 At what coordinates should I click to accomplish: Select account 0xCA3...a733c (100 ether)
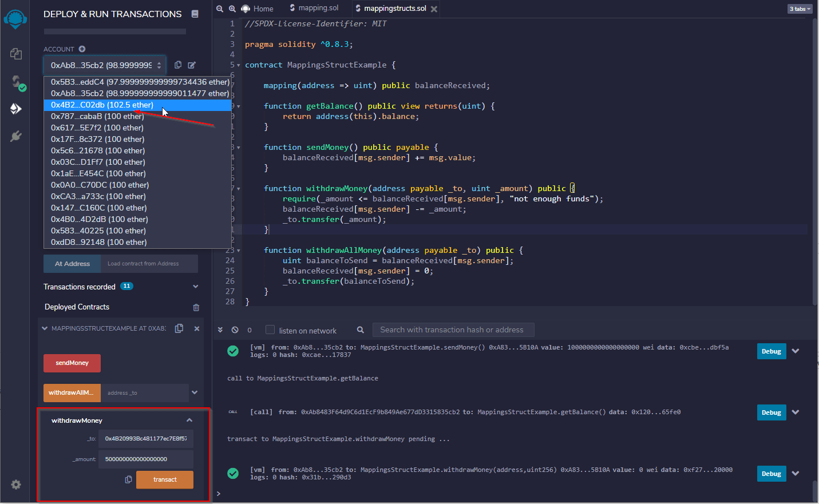coord(137,196)
